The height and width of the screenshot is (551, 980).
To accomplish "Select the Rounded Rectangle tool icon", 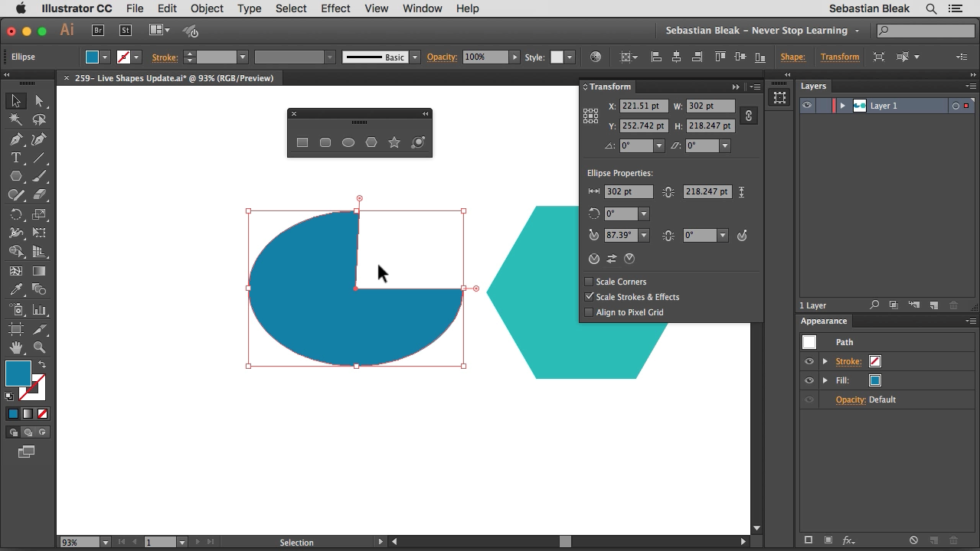I will click(325, 142).
